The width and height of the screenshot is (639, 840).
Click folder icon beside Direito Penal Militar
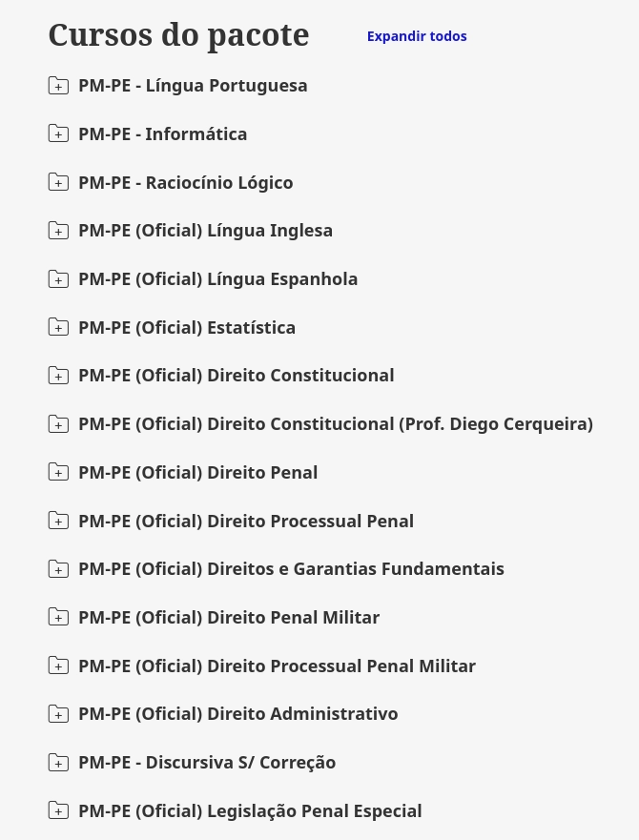click(58, 617)
